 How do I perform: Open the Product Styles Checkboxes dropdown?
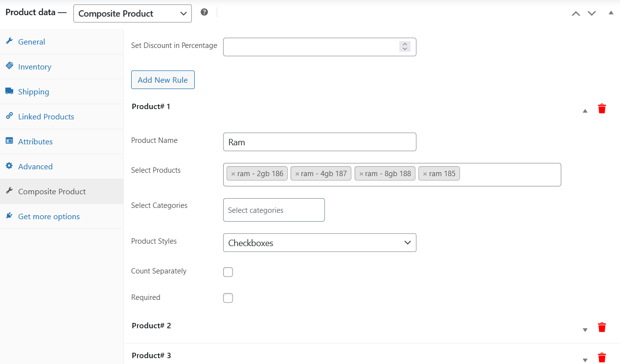pos(319,243)
